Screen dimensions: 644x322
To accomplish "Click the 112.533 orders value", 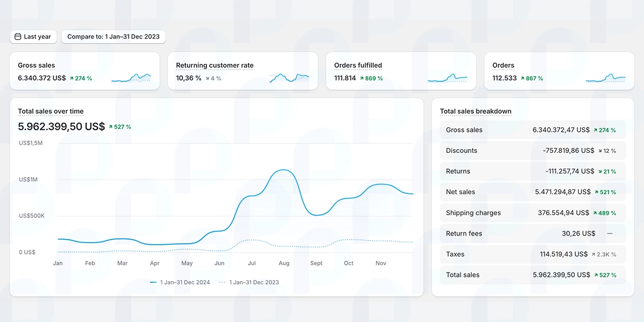I will [504, 78].
